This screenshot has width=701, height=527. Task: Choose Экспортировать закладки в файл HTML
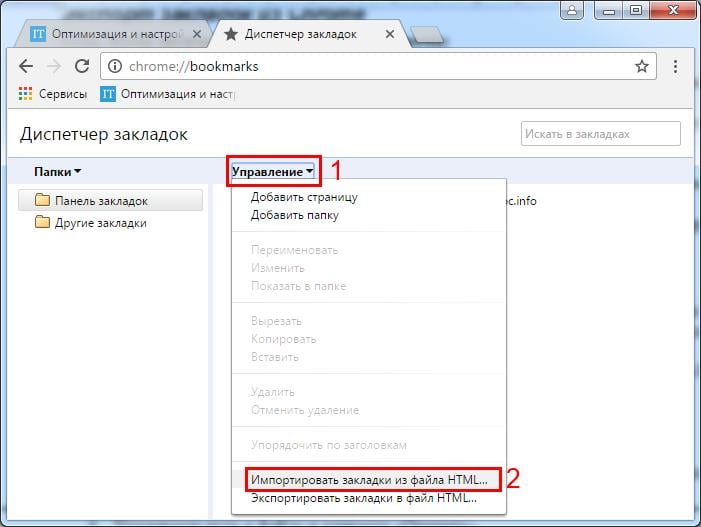(x=364, y=498)
